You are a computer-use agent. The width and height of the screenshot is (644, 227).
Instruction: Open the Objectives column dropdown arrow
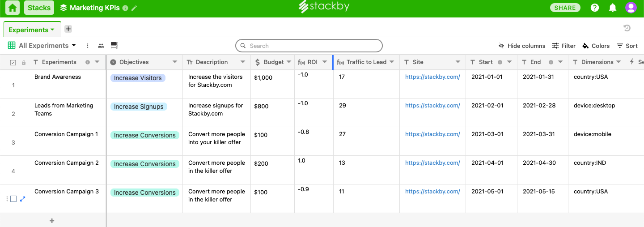coord(175,62)
